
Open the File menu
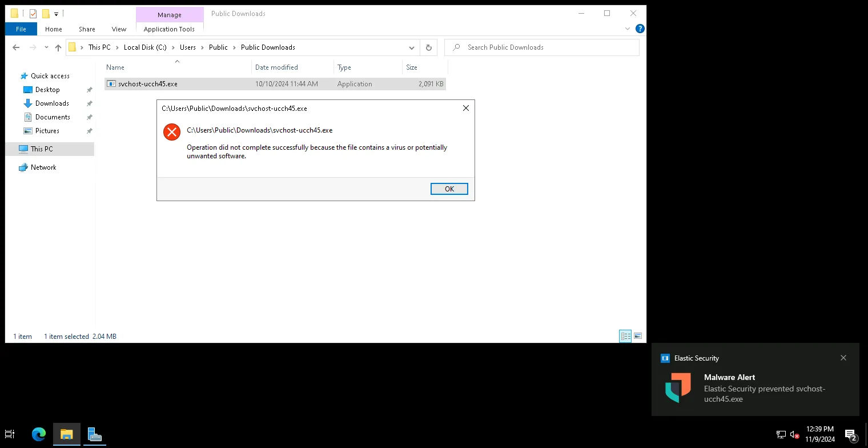coord(21,29)
